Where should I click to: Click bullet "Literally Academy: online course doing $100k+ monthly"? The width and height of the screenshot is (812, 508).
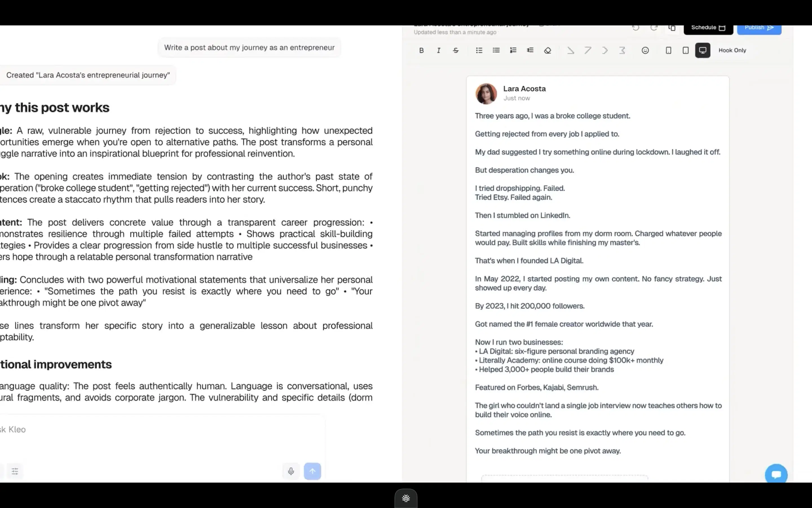pyautogui.click(x=569, y=360)
